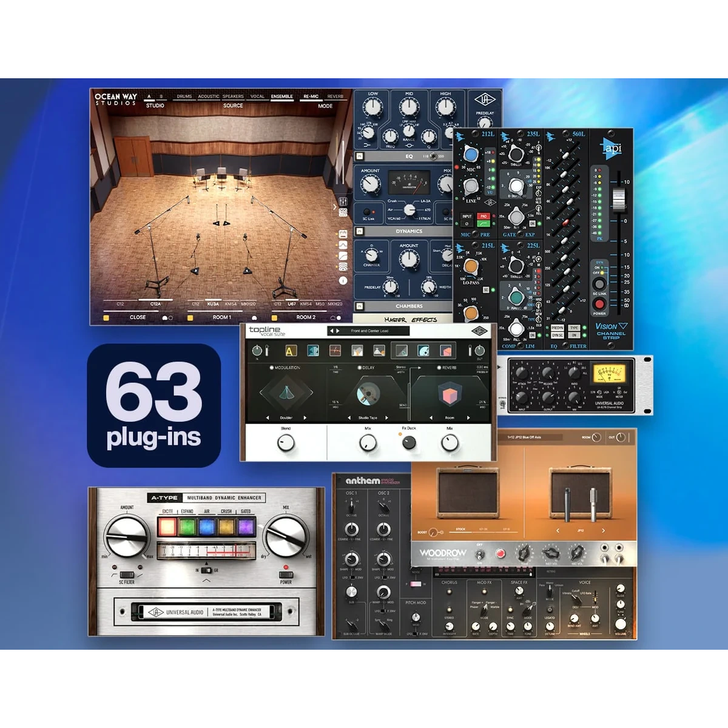This screenshot has height=728, width=728.
Task: Click the red button on Woodrow amp panel
Action: click(500, 553)
